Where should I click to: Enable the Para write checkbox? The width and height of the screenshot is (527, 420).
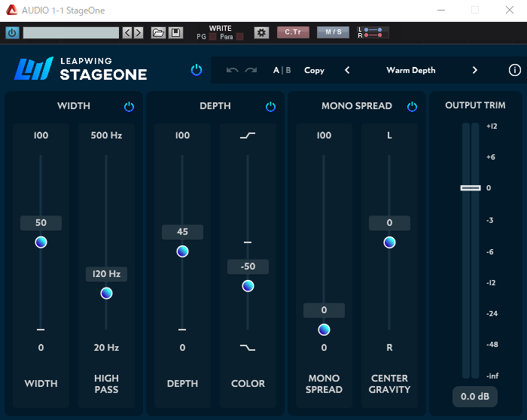click(239, 37)
